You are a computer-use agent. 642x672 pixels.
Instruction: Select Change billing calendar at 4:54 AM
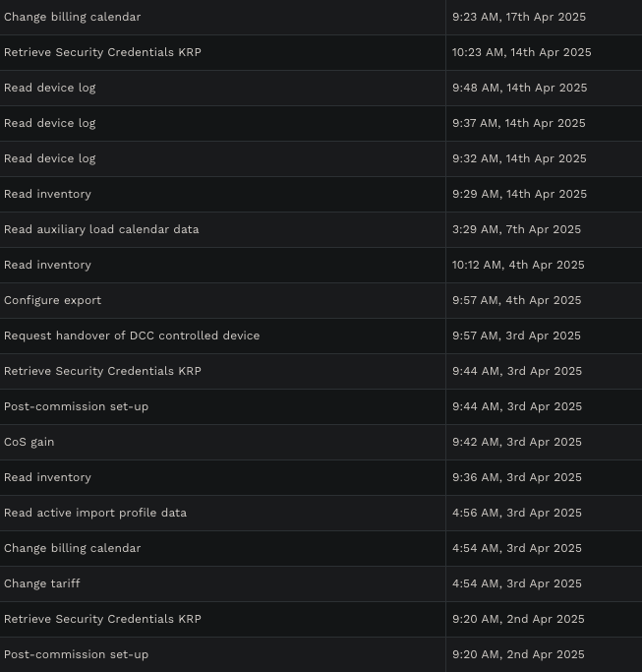(321, 549)
